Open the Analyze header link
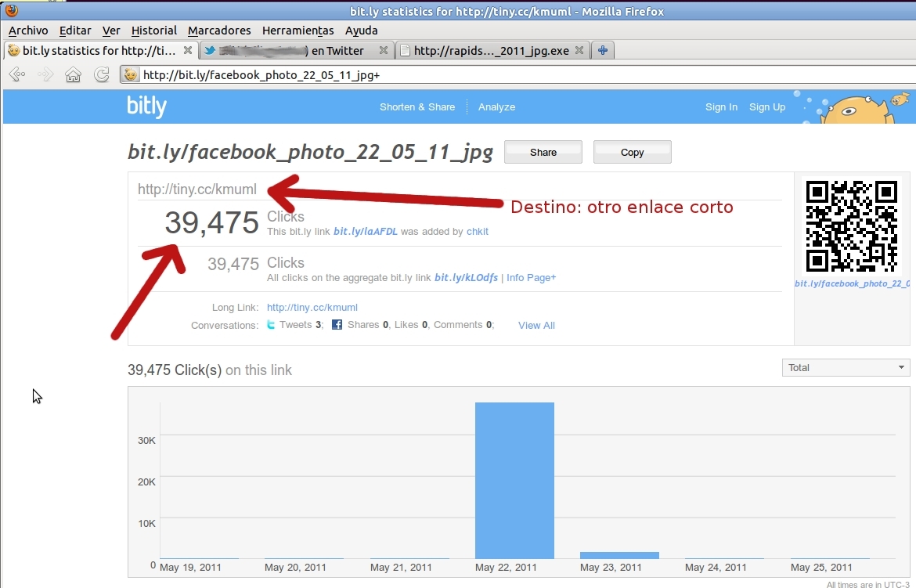The width and height of the screenshot is (916, 588). point(496,107)
